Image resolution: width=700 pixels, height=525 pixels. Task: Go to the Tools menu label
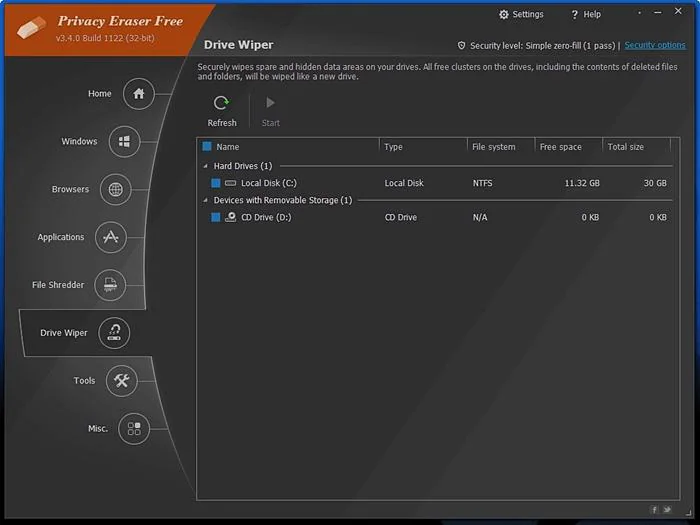pos(84,380)
